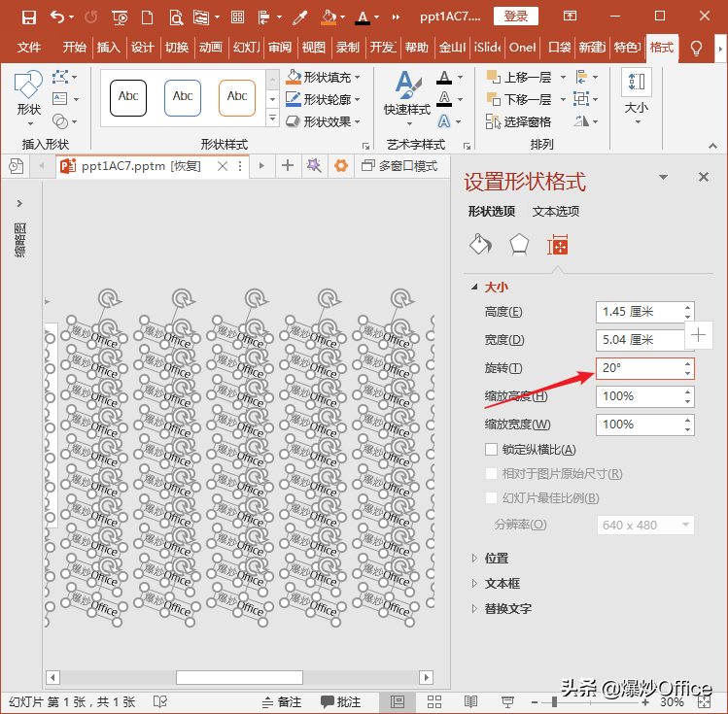Image resolution: width=728 pixels, height=714 pixels.
Task: Click Multi-window mode button
Action: 399,165
